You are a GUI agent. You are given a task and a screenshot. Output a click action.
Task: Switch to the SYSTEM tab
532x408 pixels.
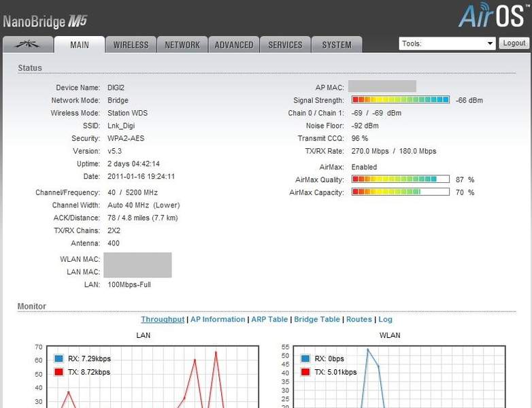pos(337,44)
